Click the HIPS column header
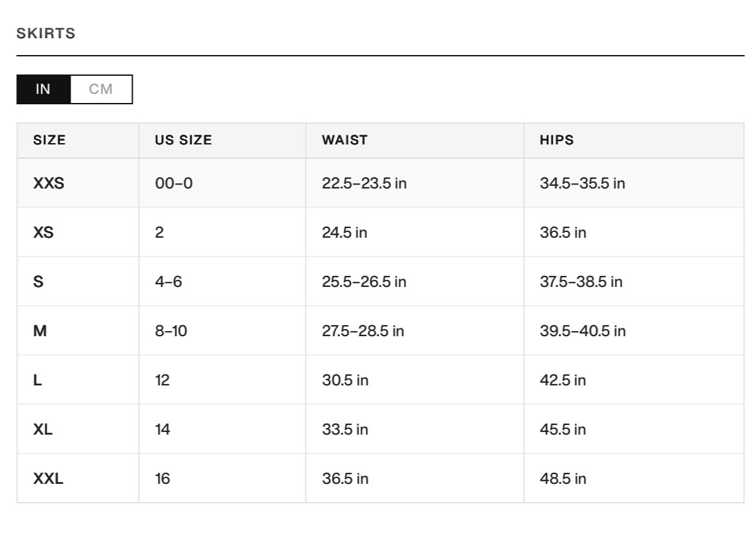Screen dimensions: 756x548 [557, 140]
